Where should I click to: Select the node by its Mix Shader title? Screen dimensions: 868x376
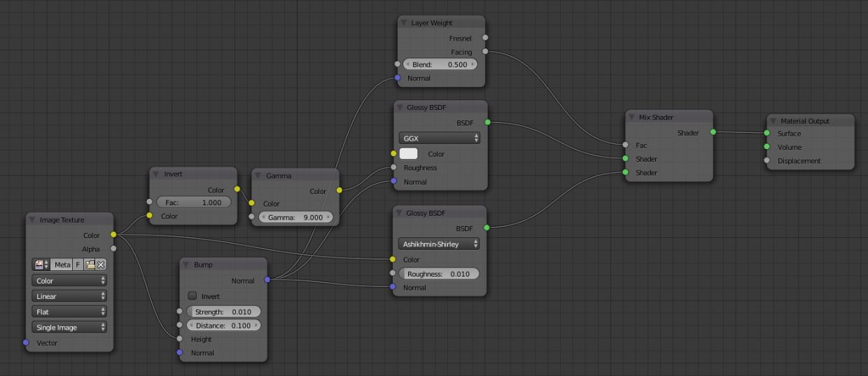[656, 117]
